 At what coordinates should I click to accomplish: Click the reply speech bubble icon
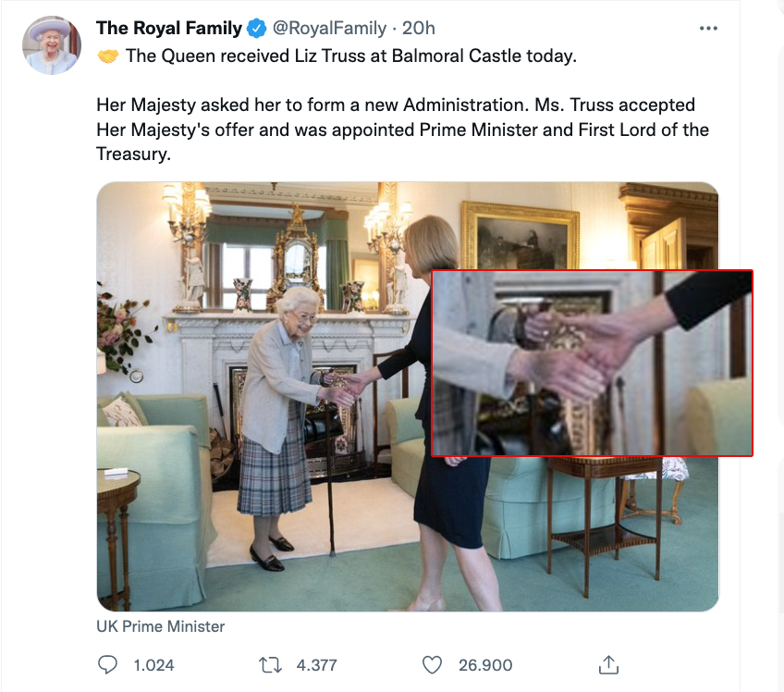pos(108,664)
